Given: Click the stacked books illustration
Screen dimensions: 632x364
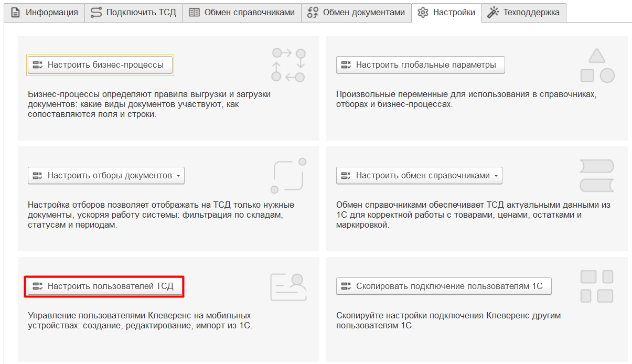Looking at the screenshot, I should tap(596, 176).
